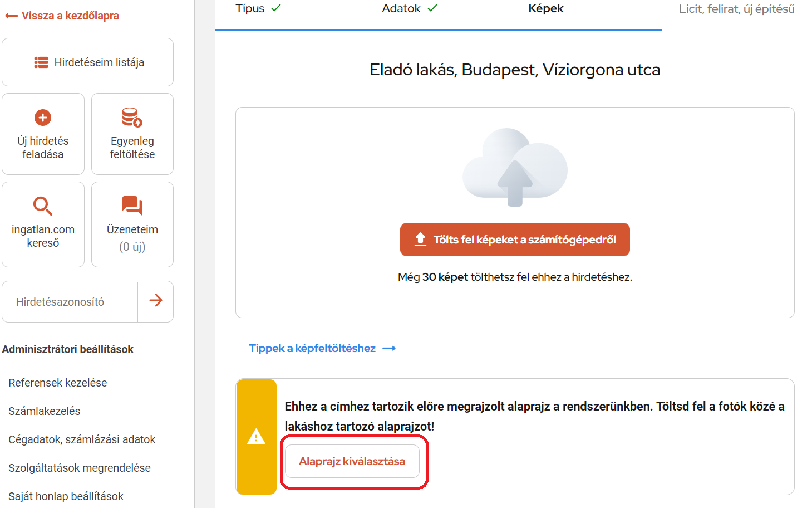Click the coin stack balance top-up icon
Image resolution: width=812 pixels, height=508 pixels.
tap(132, 118)
